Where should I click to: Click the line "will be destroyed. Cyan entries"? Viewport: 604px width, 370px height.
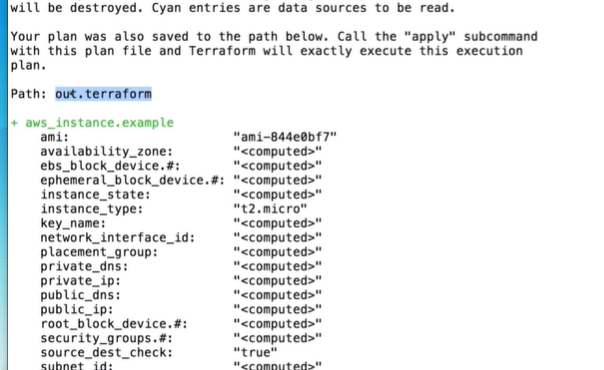[x=233, y=8]
